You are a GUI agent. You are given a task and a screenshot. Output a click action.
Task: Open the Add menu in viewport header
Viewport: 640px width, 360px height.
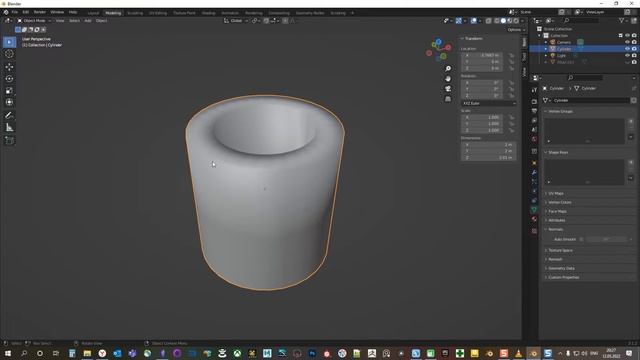point(88,21)
